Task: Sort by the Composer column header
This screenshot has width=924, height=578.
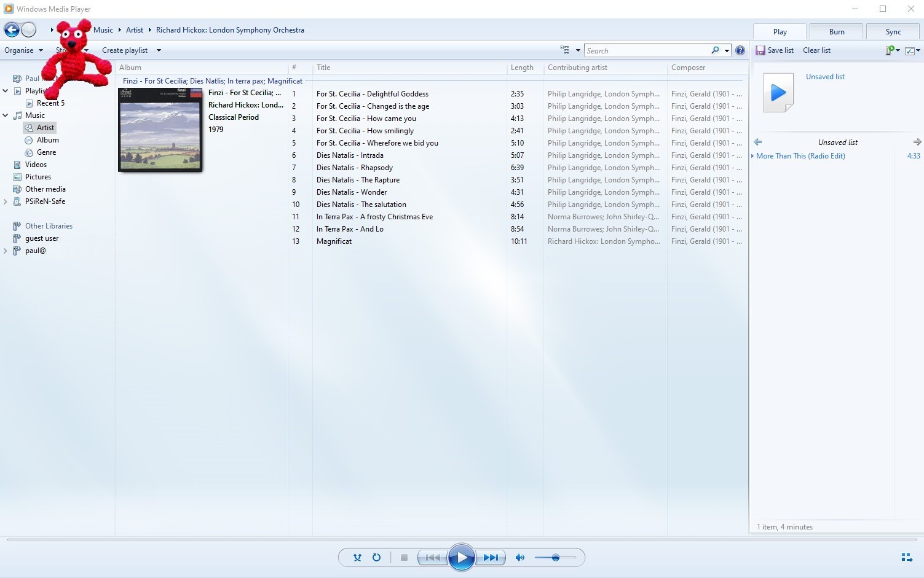Action: point(707,68)
